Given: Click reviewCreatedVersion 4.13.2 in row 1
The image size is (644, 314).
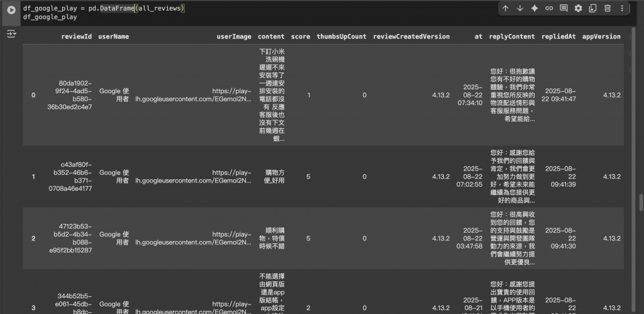Looking at the screenshot, I should click(441, 177).
